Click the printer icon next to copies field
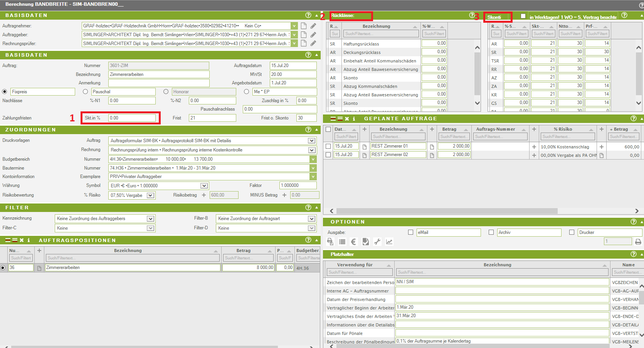The image size is (644, 348). tap(638, 242)
